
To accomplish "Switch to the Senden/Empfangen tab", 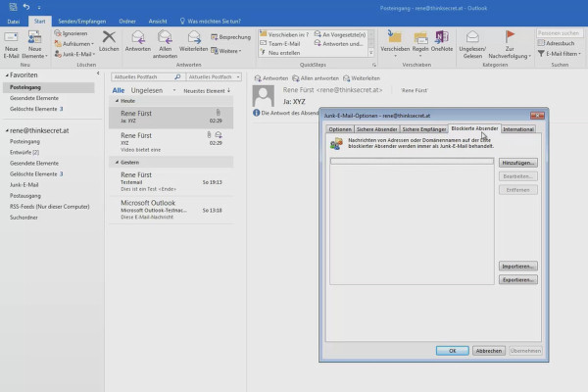I will tap(81, 22).
